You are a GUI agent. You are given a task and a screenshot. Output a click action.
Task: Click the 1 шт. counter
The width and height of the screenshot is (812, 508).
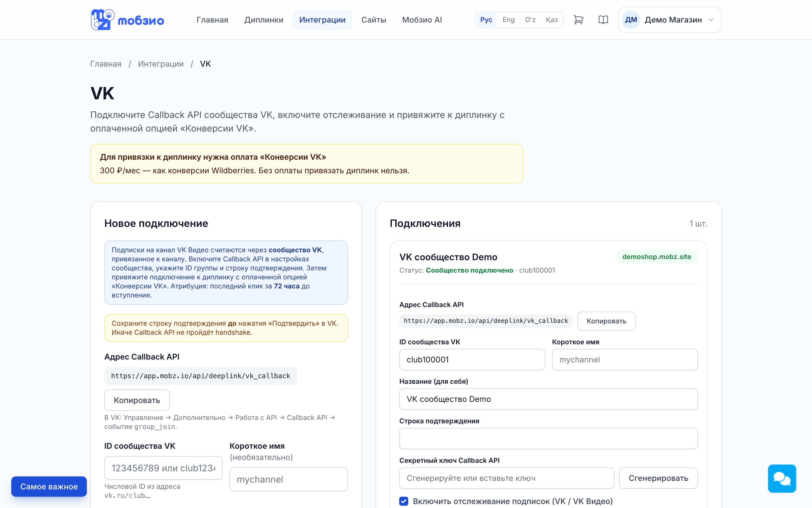(698, 224)
